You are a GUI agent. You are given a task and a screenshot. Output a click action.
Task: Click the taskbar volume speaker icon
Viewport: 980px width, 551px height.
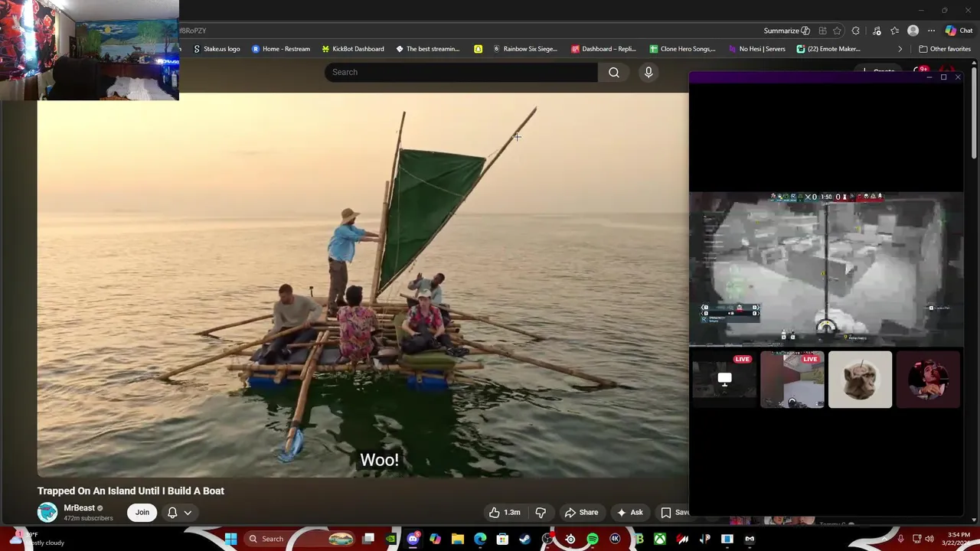[929, 539]
